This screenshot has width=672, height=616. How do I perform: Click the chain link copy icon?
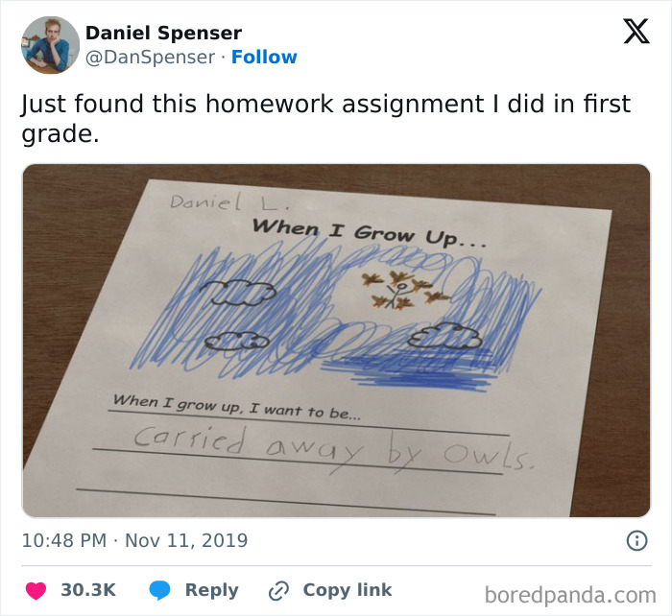point(279,590)
